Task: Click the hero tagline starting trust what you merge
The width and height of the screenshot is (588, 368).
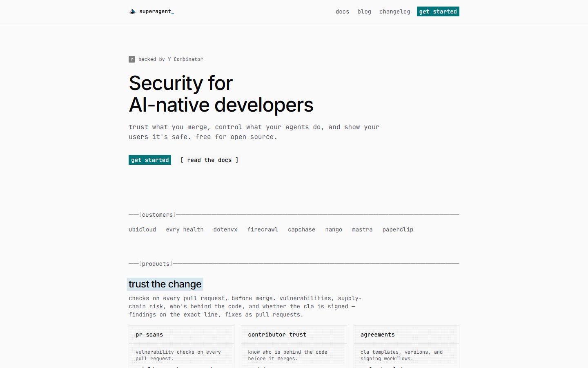Action: 254,132
